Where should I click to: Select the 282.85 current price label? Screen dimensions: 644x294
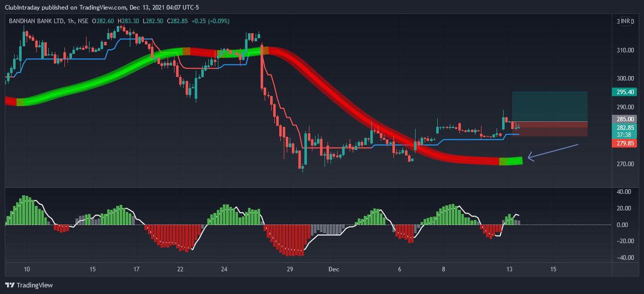[624, 128]
